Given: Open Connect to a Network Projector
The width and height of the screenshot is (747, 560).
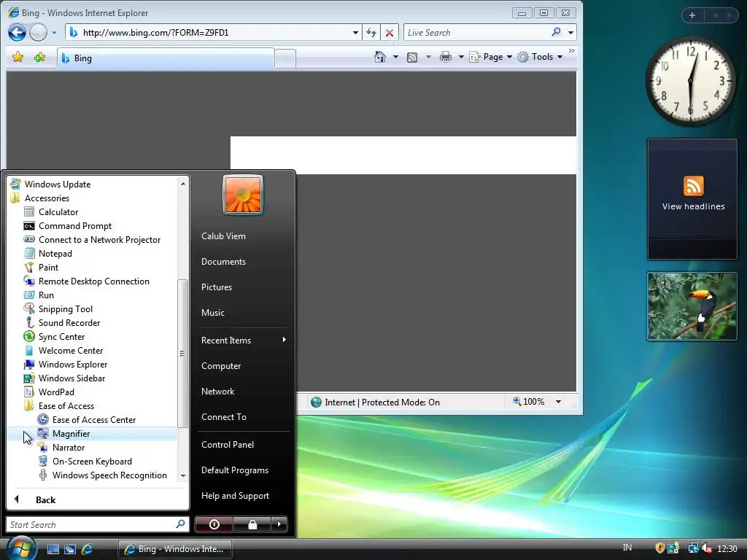Looking at the screenshot, I should 99,239.
